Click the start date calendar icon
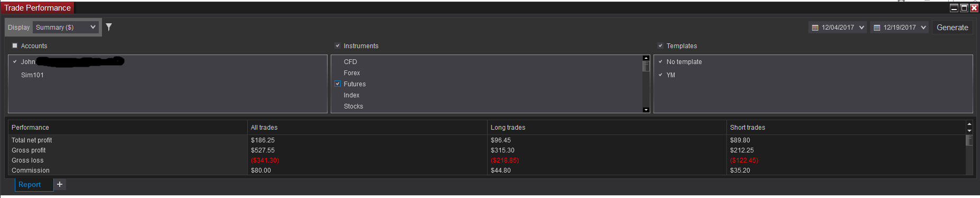 [815, 28]
